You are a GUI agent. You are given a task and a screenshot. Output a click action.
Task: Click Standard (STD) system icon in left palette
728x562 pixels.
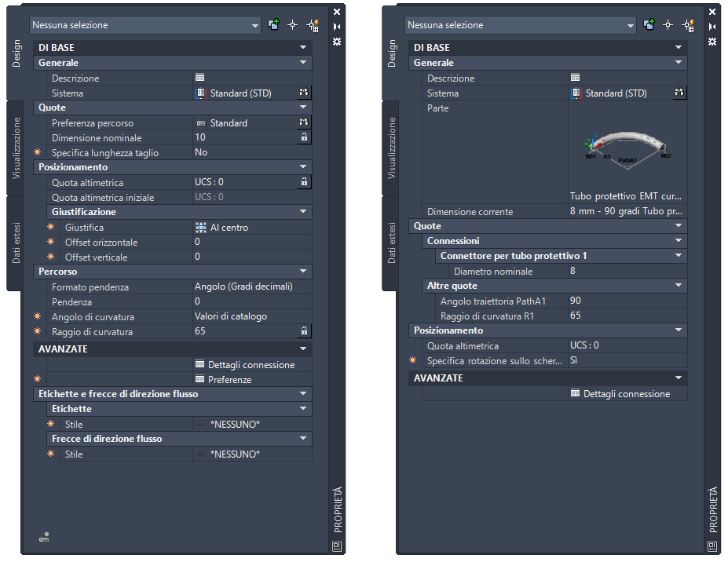point(200,93)
